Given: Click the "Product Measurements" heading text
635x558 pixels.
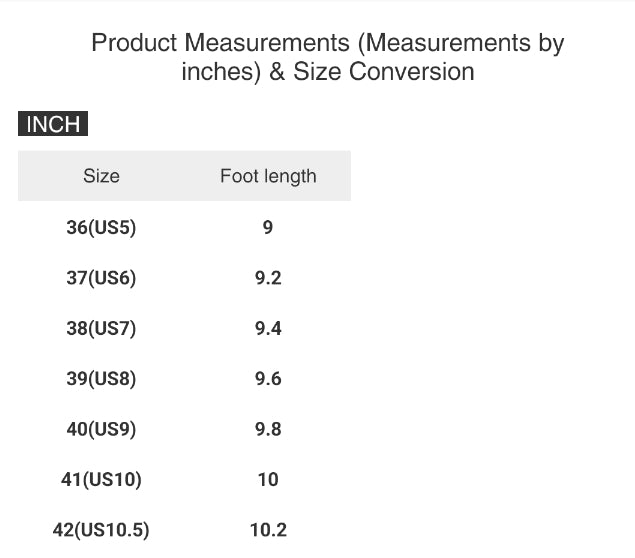Looking at the screenshot, I should pyautogui.click(x=217, y=43).
